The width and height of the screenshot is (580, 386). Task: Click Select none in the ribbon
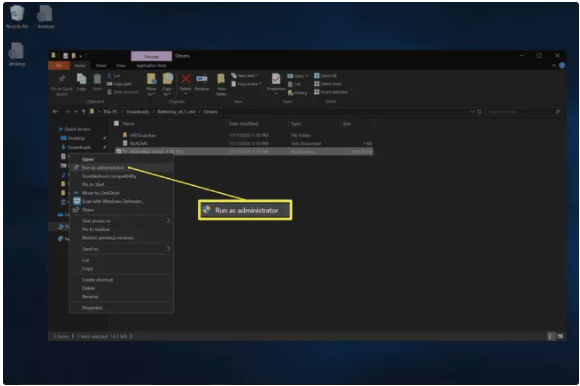[x=328, y=84]
